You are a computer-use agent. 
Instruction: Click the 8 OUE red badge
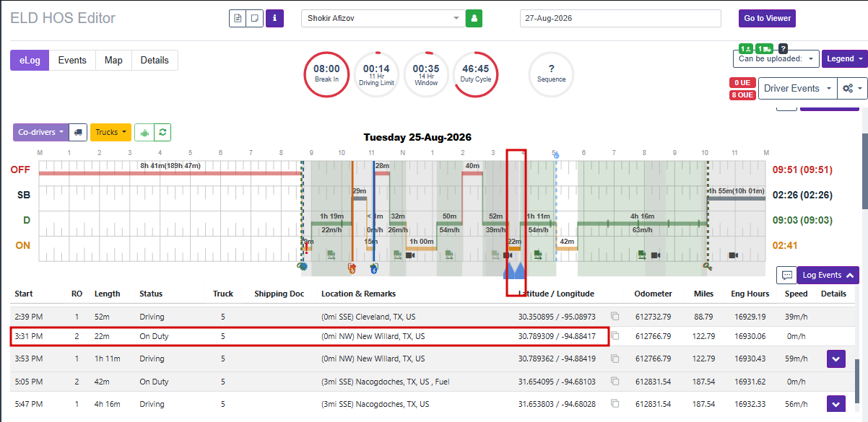[742, 95]
